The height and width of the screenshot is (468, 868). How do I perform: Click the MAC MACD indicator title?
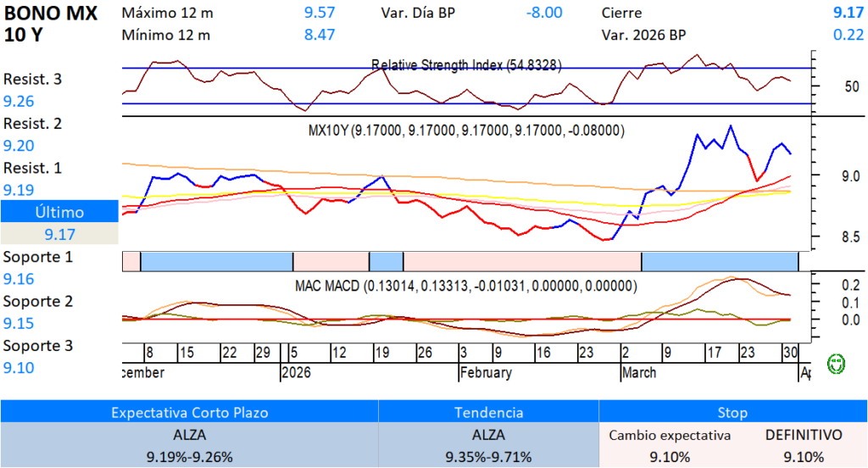click(x=466, y=287)
